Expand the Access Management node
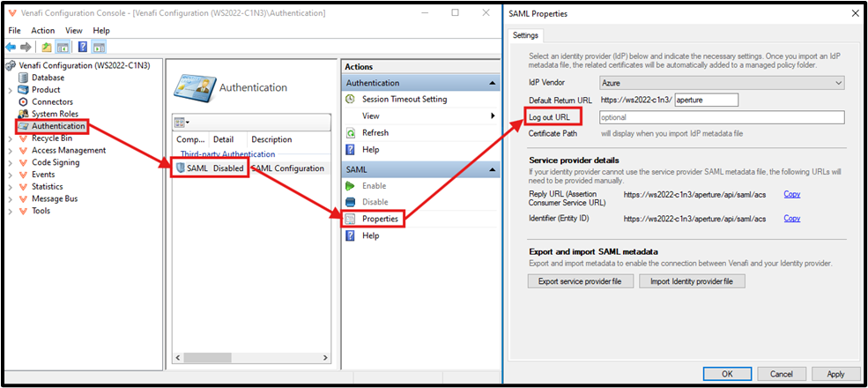 click(x=11, y=151)
